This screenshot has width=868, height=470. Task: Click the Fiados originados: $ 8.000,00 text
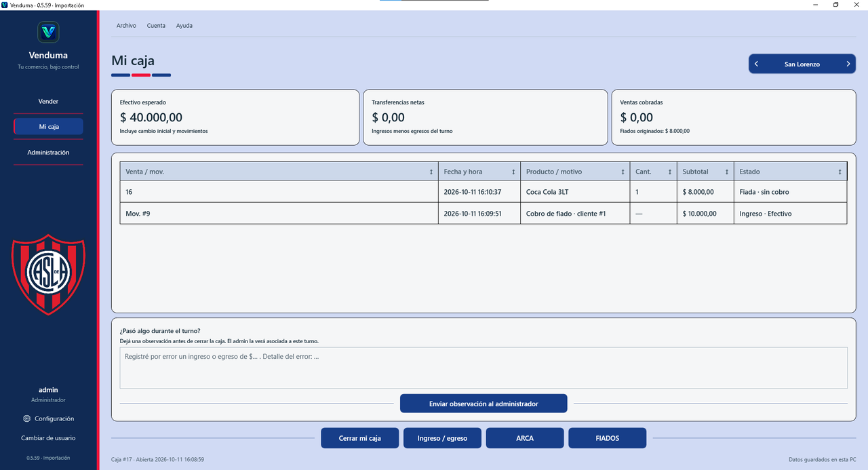tap(655, 131)
